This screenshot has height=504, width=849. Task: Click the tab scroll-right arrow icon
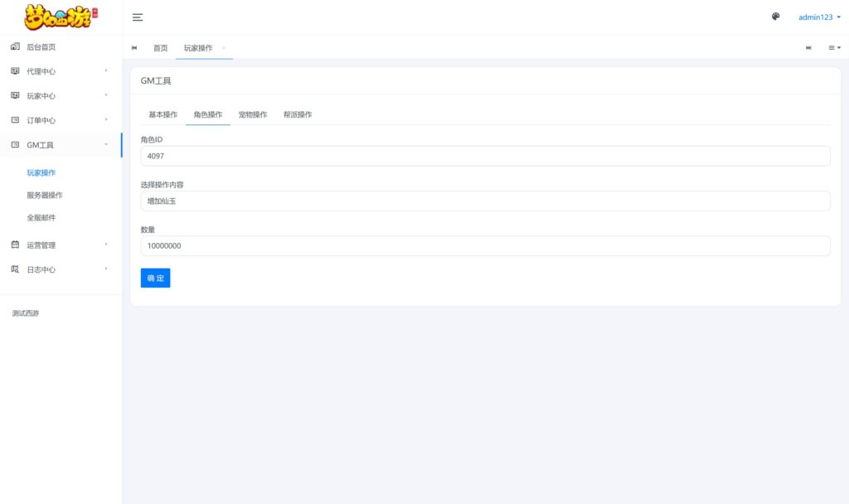[x=808, y=48]
